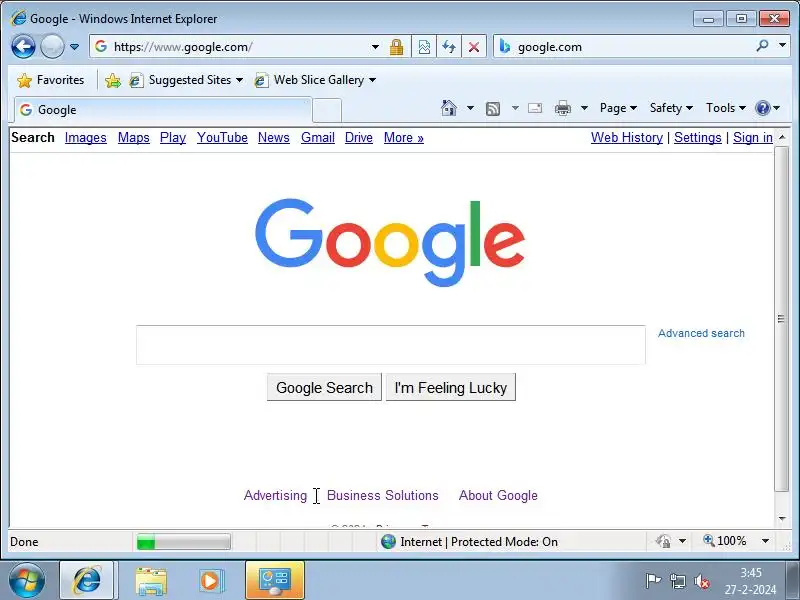Open the Advertising footer link
Viewport: 800px width, 600px height.
click(x=276, y=495)
